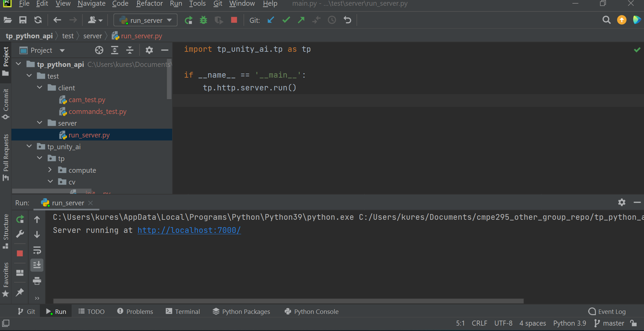Image resolution: width=644 pixels, height=331 pixels.
Task: Pin the Run tool window
Action: 20,292
